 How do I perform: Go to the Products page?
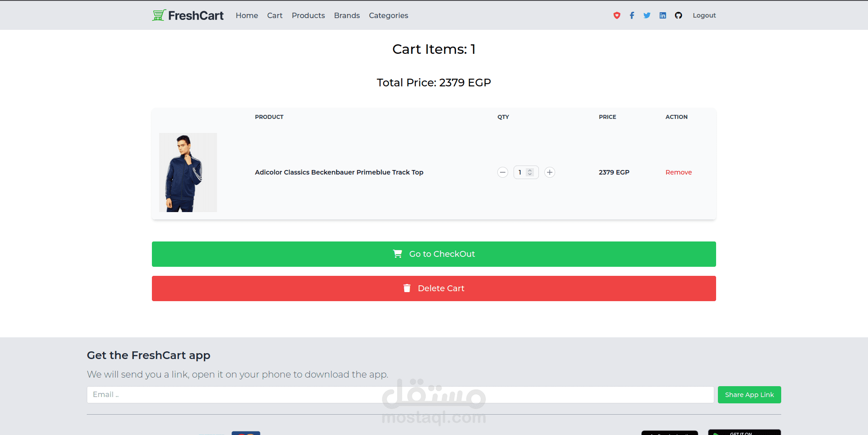pyautogui.click(x=308, y=15)
